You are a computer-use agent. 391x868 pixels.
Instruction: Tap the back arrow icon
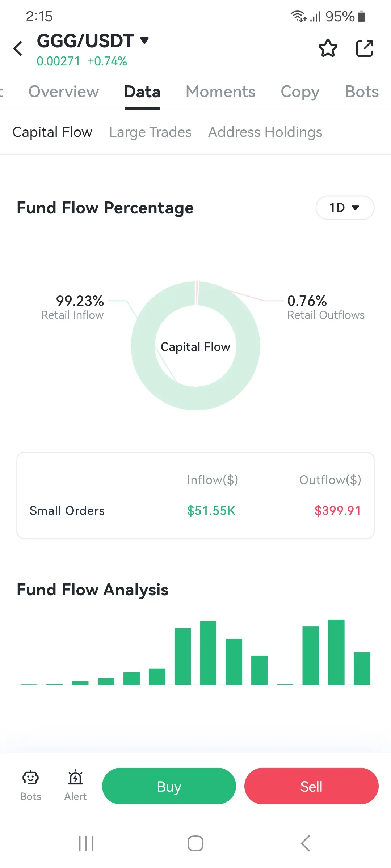18,48
